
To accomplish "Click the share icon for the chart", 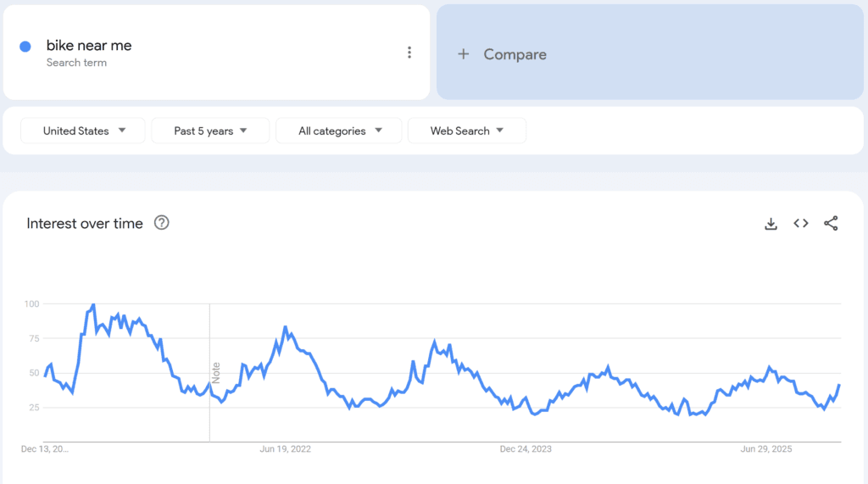I will [x=831, y=223].
